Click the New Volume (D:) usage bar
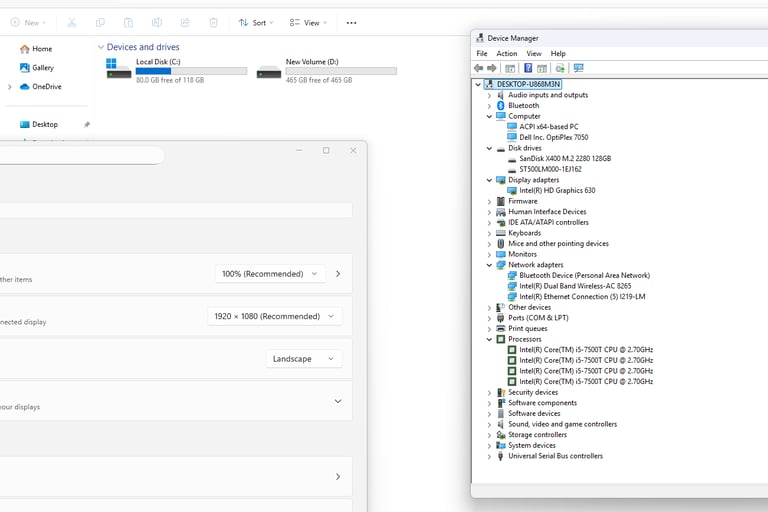The image size is (768, 512). 341,71
